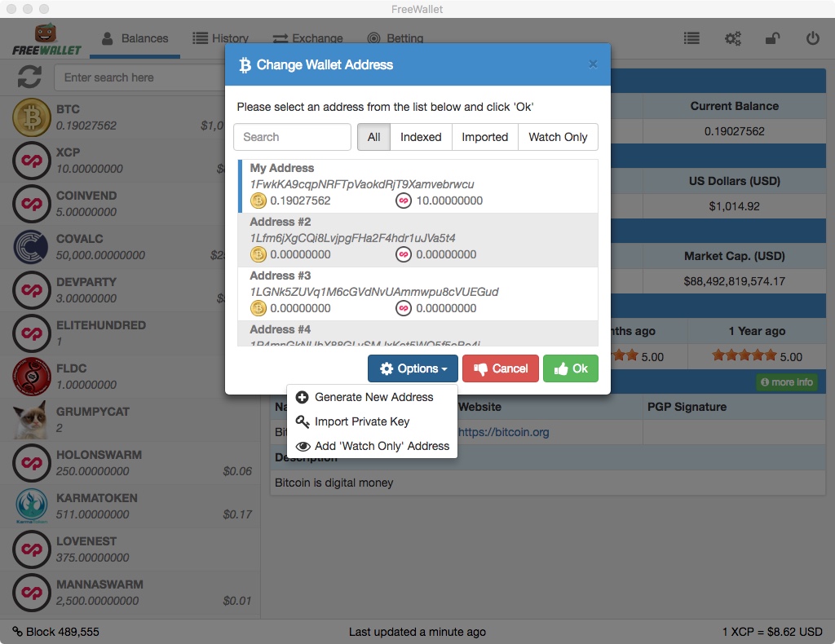Viewport: 835px width, 644px height.
Task: Filter by Indexed addresses
Action: [421, 137]
